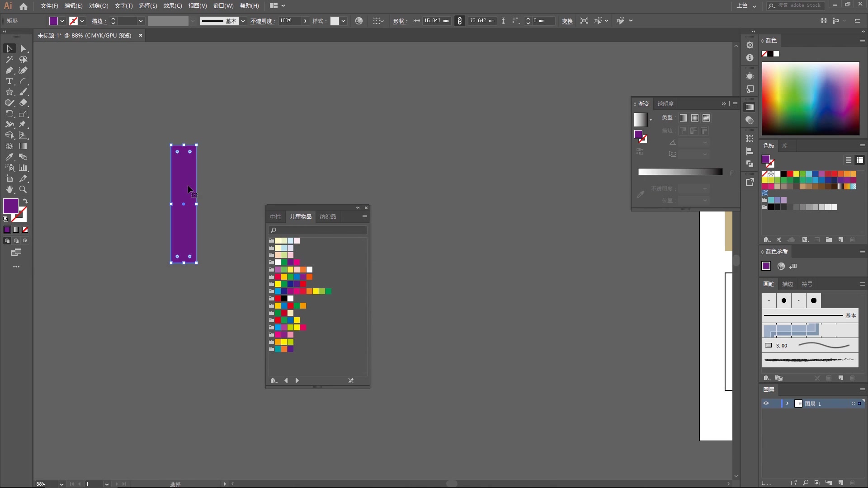Select the Zoom magnifier tool
The image size is (868, 488).
point(23,190)
